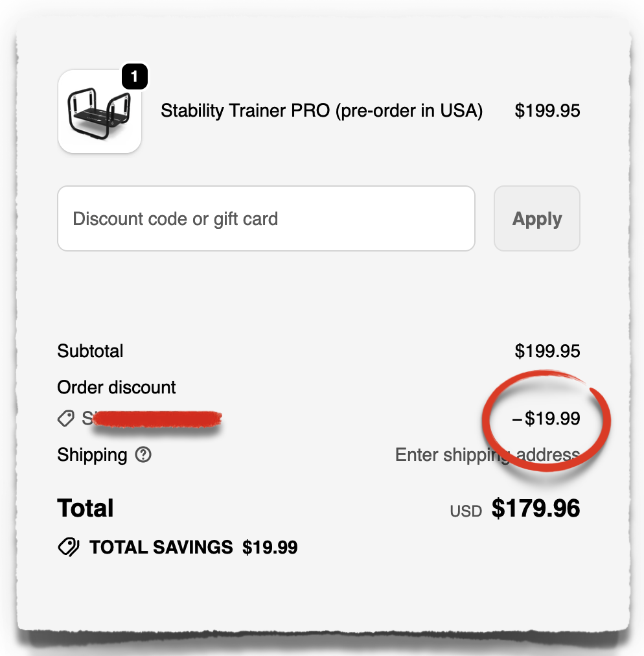Select the Stability Trainer PRO product thumbnail
This screenshot has height=656, width=644.
[x=99, y=111]
